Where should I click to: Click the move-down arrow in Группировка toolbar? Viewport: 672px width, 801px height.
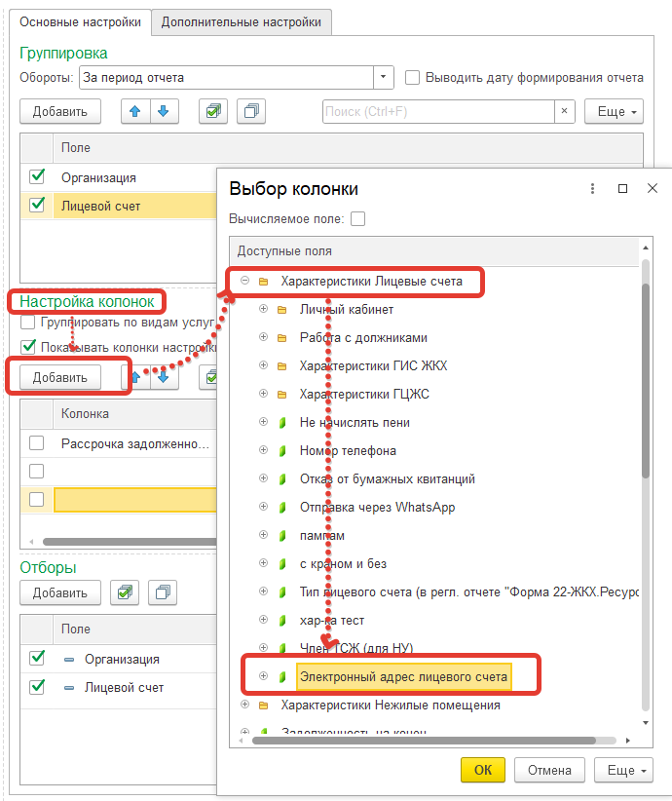[165, 111]
